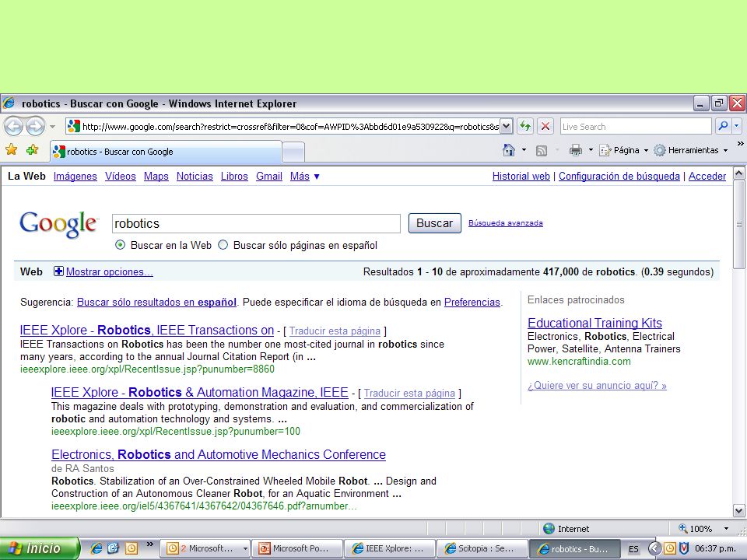Image resolution: width=747 pixels, height=560 pixels.
Task: Click the Home icon in command bar
Action: (x=509, y=150)
